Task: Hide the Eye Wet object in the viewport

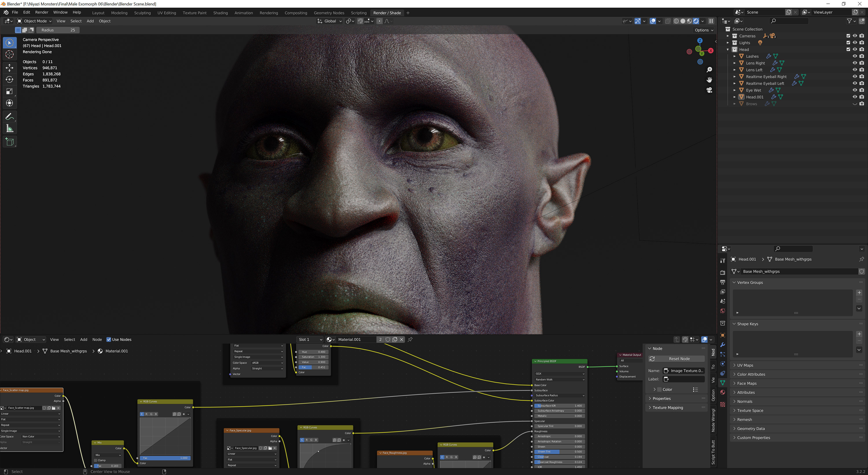Action: pos(855,90)
